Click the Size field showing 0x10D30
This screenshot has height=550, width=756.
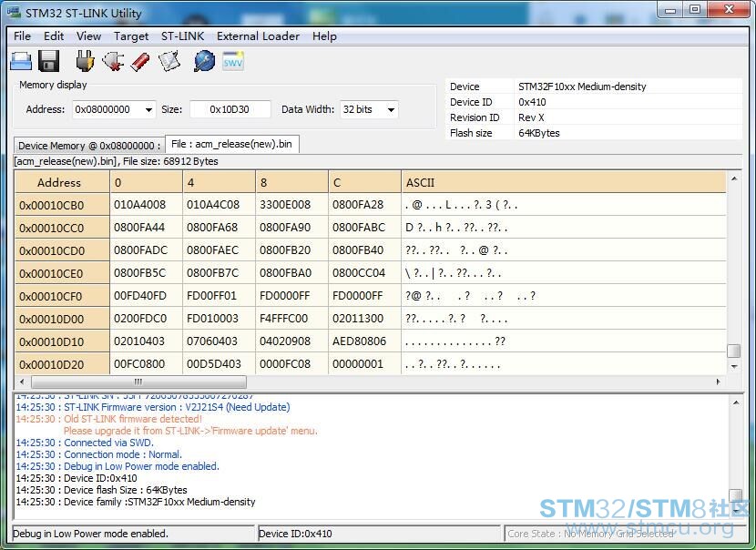point(230,109)
